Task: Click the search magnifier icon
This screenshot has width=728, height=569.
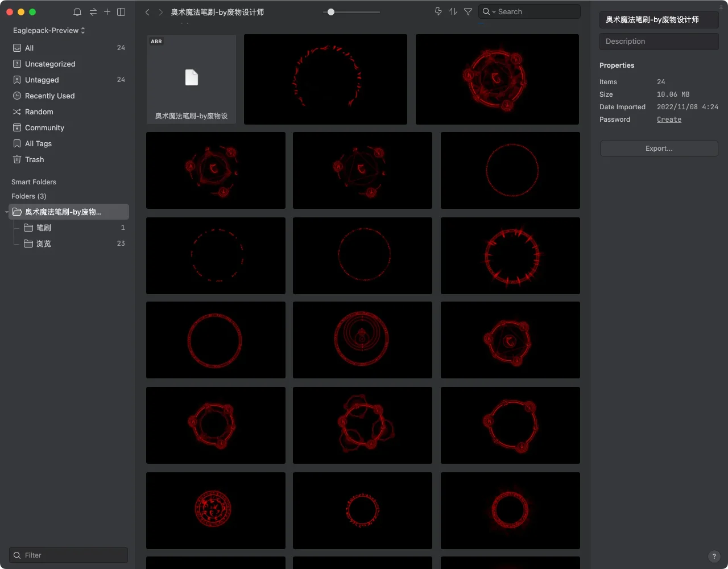Action: coord(486,11)
